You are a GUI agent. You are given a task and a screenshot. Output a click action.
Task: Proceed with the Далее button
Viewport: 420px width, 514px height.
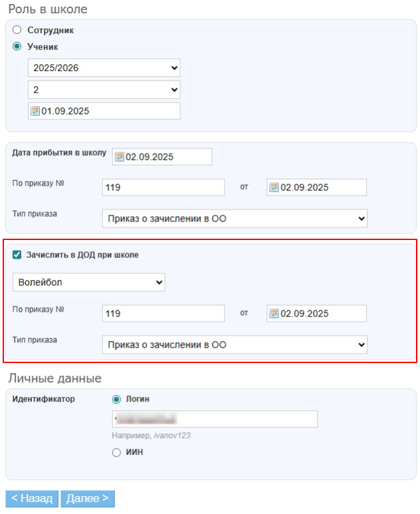click(87, 499)
